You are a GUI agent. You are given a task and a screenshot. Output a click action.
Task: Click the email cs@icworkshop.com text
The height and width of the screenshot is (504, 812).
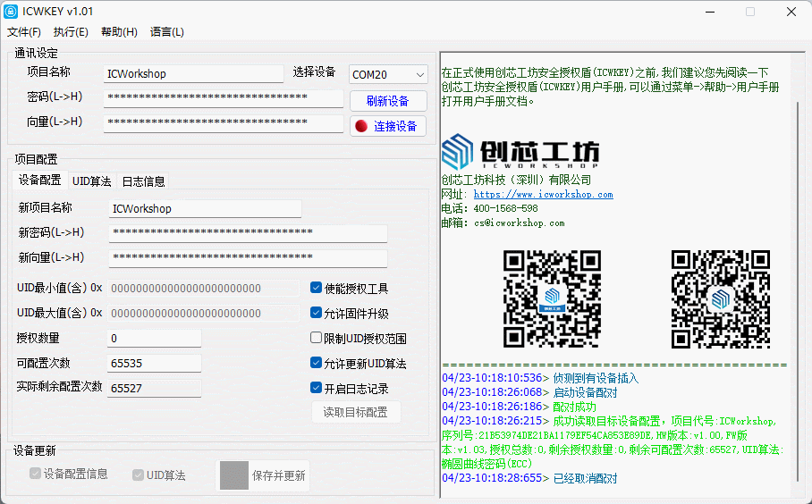520,223
